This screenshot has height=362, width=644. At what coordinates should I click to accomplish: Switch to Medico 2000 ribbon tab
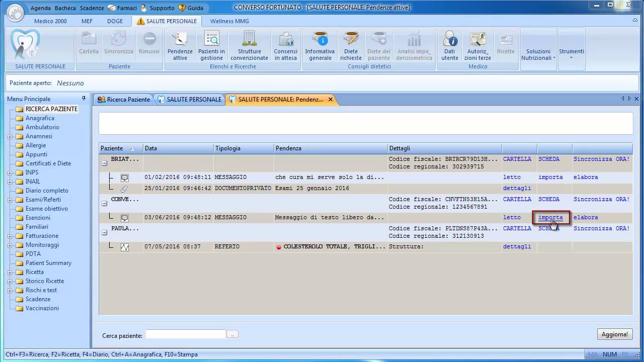point(50,21)
